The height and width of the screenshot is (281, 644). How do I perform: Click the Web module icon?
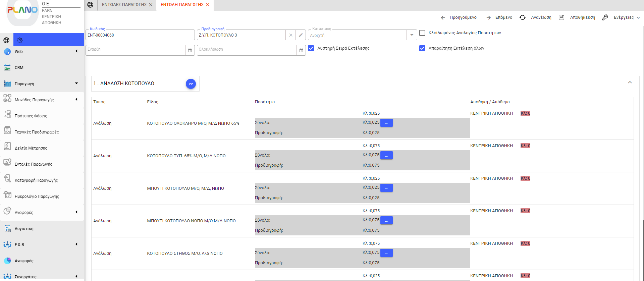click(7, 52)
